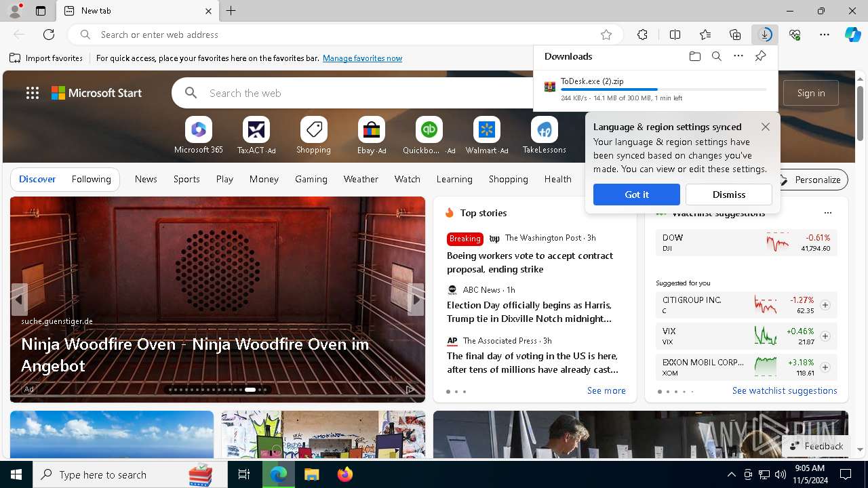Open Manage favorites now link
Viewport: 868px width, 488px height.
pos(362,58)
